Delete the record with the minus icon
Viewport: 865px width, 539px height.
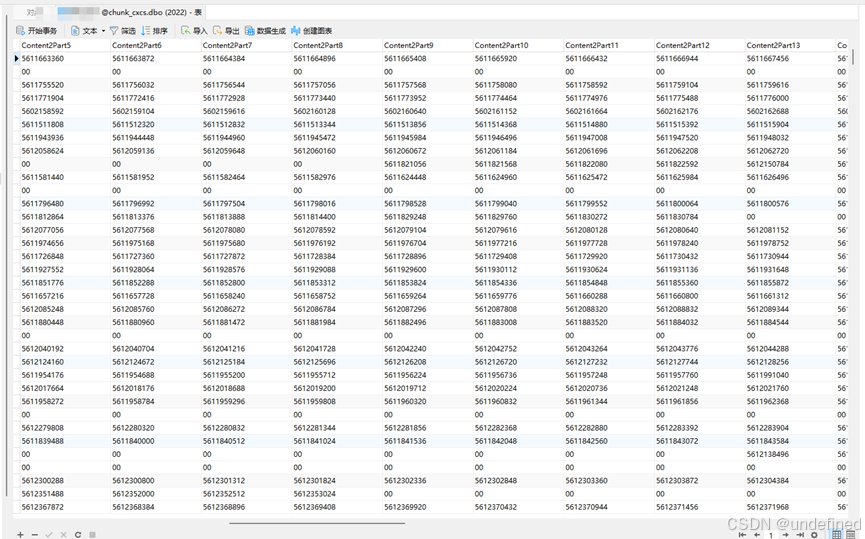pos(35,535)
